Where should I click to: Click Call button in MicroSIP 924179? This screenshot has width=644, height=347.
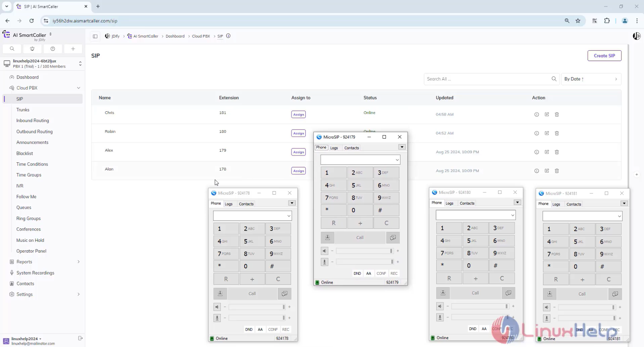(x=360, y=238)
